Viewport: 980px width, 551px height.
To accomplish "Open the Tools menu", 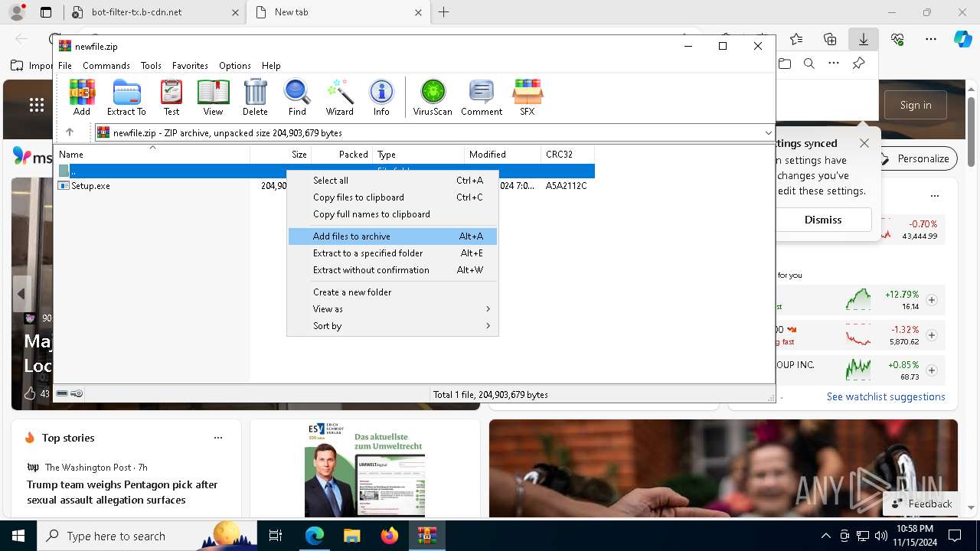I will coord(151,66).
